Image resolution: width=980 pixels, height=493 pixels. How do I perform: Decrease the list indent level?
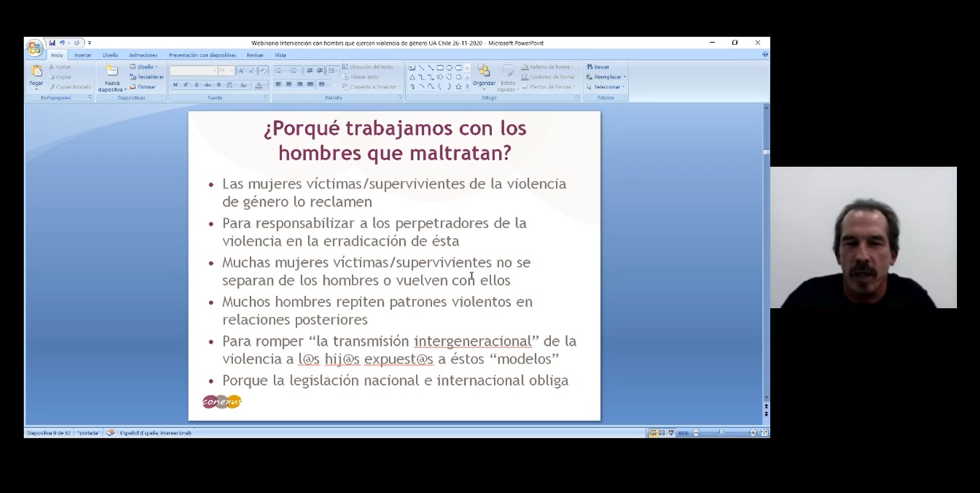[x=310, y=70]
